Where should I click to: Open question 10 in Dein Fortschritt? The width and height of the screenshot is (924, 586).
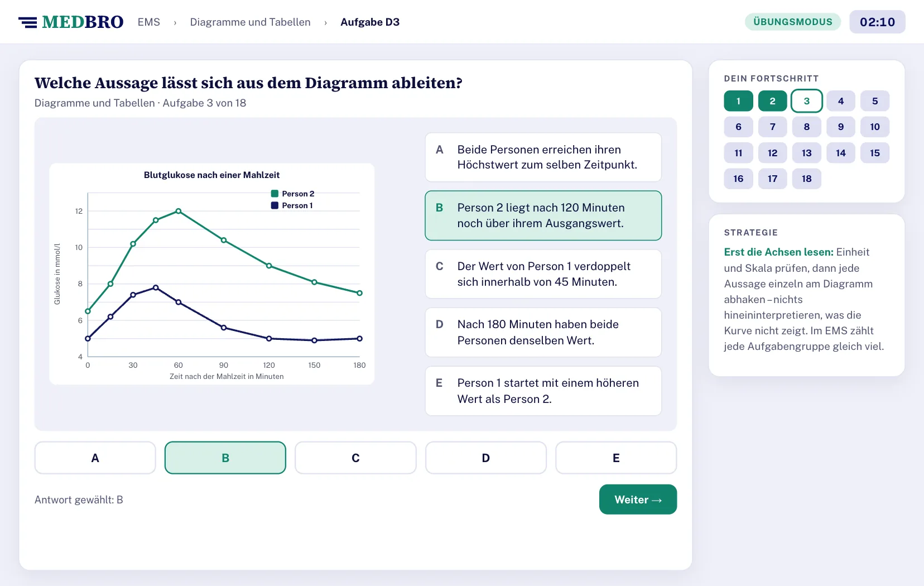coord(874,127)
